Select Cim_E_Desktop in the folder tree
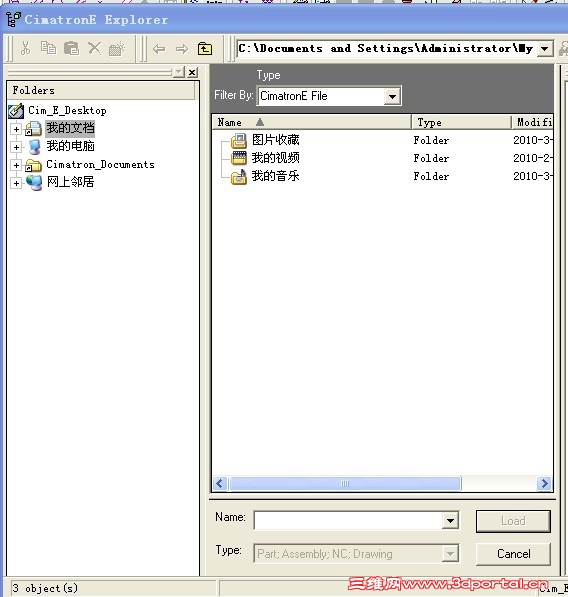Screen dimensions: 568x597 tap(67, 111)
